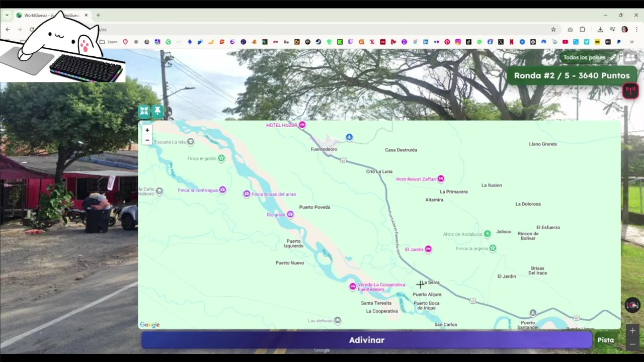Zoom in the street view
This screenshot has width=644, height=362.
coord(632,331)
